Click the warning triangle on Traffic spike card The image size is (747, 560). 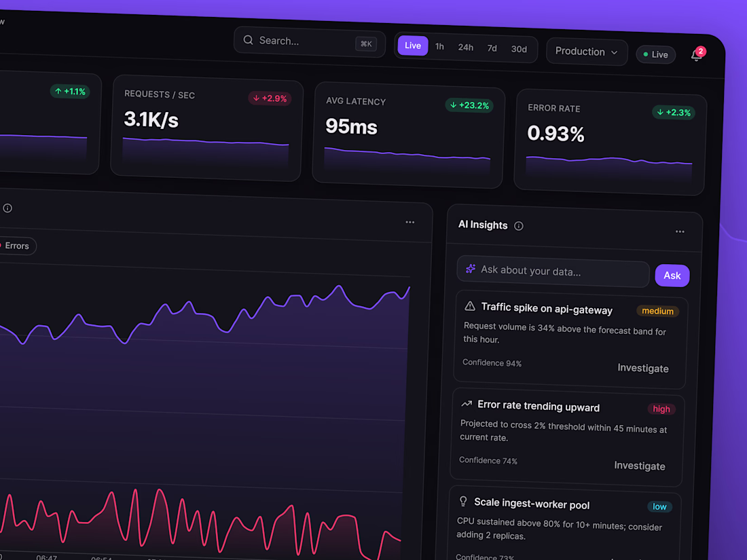[470, 306]
